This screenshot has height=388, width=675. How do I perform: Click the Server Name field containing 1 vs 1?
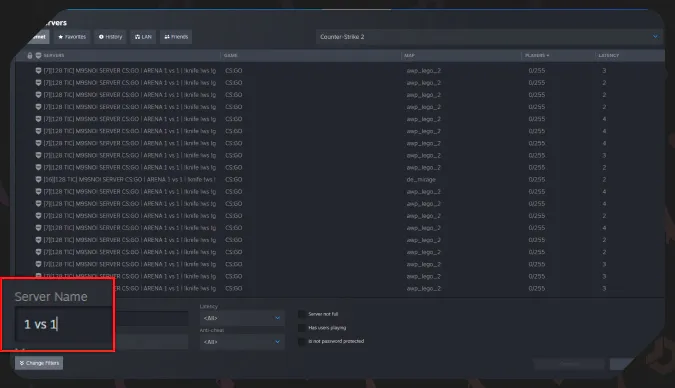(62, 324)
